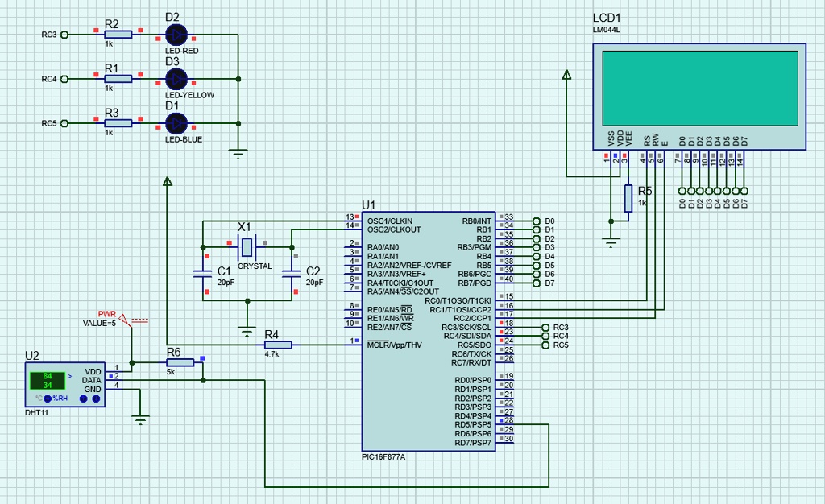Click the LCD1 reference label
825x504 pixels.
607,19
